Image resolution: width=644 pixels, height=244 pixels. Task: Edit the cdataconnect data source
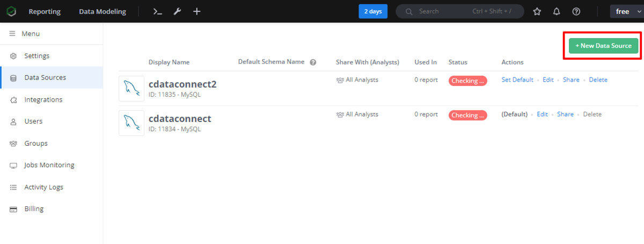543,114
